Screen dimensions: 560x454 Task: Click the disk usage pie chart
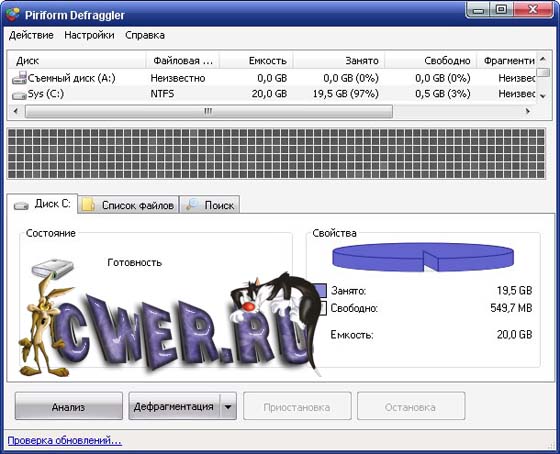[423, 257]
